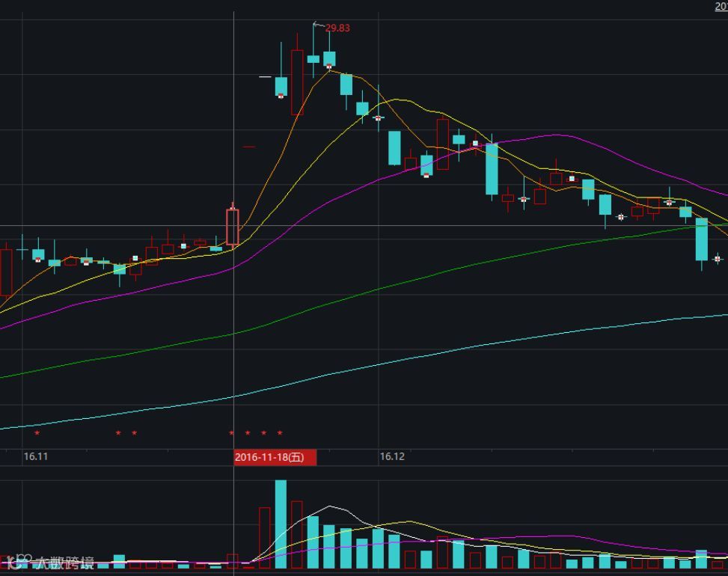The height and width of the screenshot is (576, 728).
Task: Click the leftmost red star marker
Action: click(x=37, y=433)
